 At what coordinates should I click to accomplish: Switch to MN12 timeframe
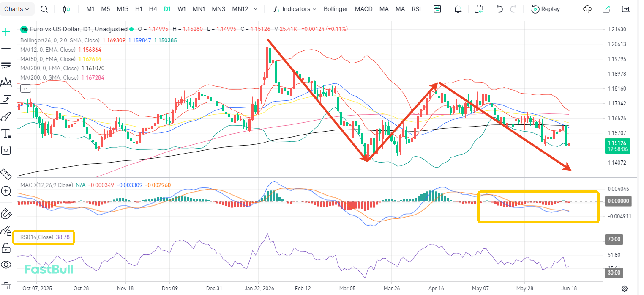(240, 9)
